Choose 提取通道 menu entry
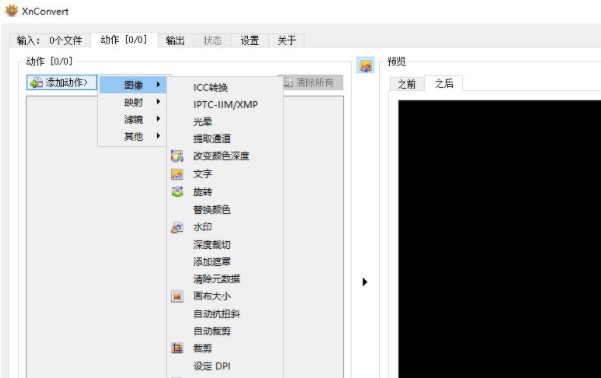The height and width of the screenshot is (378, 601). point(225,139)
